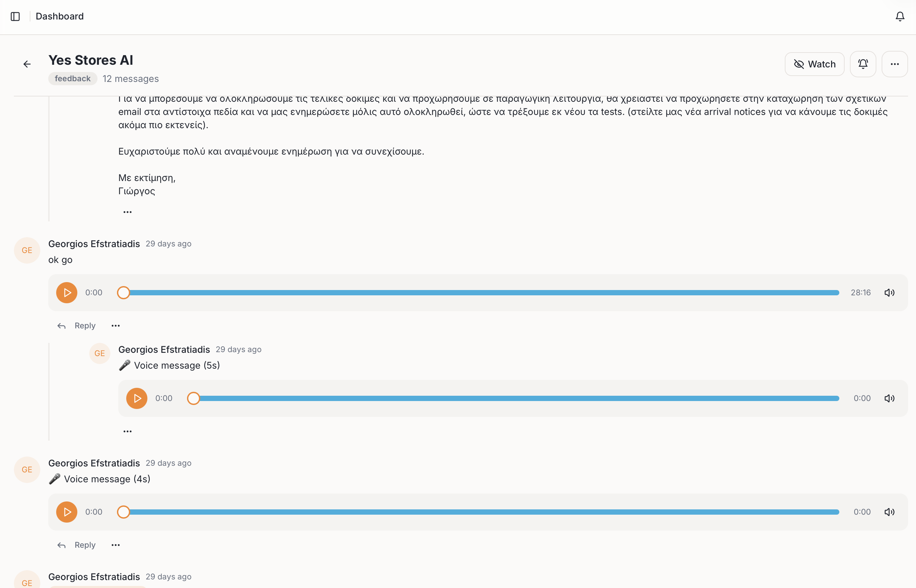Open Dashboard in the top bar

pos(59,17)
